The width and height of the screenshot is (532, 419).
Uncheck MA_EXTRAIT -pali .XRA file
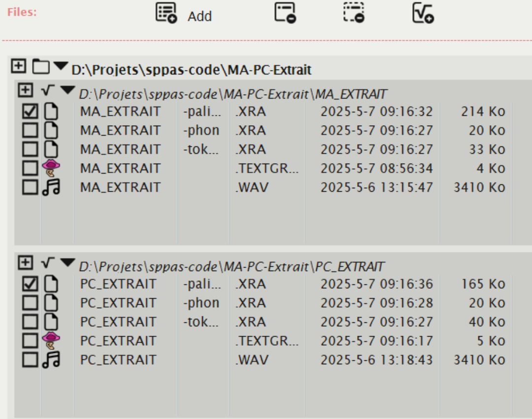30,111
